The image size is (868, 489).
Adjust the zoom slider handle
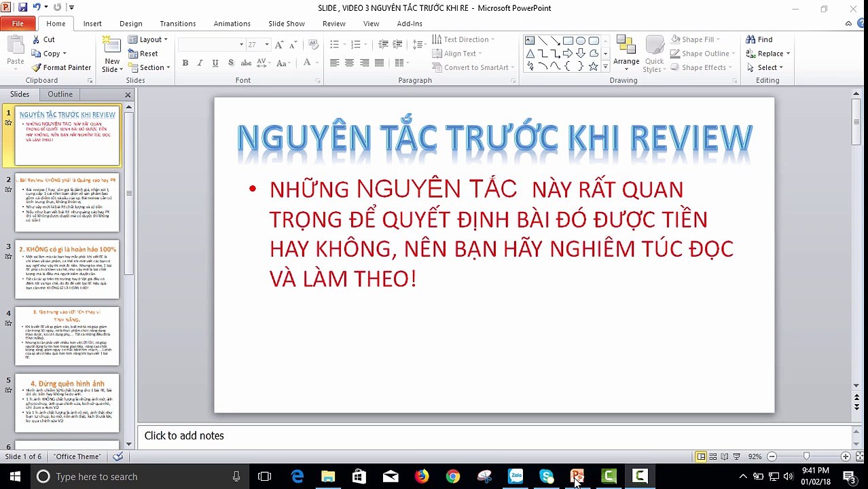(806, 456)
